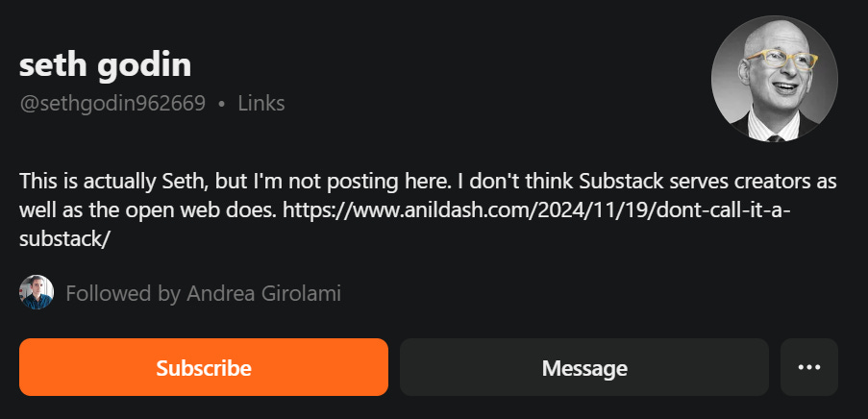
Task: Click the bullet separator before Links
Action: 222,104
